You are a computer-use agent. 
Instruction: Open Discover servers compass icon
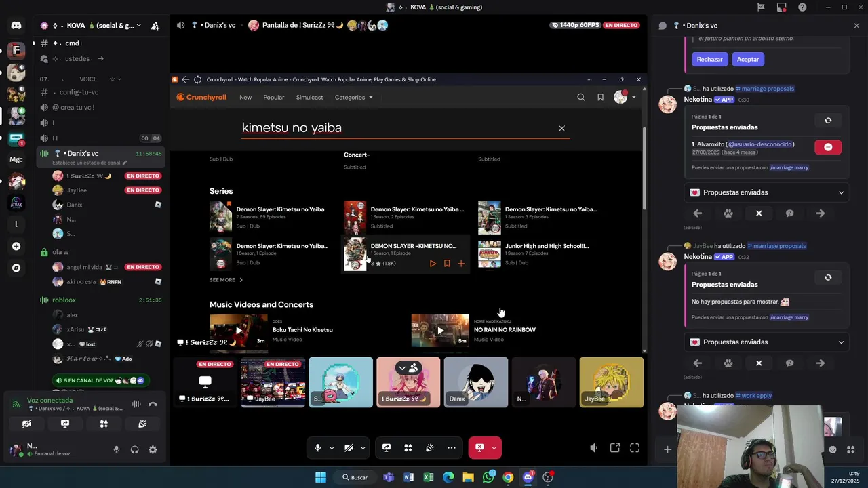tap(16, 268)
